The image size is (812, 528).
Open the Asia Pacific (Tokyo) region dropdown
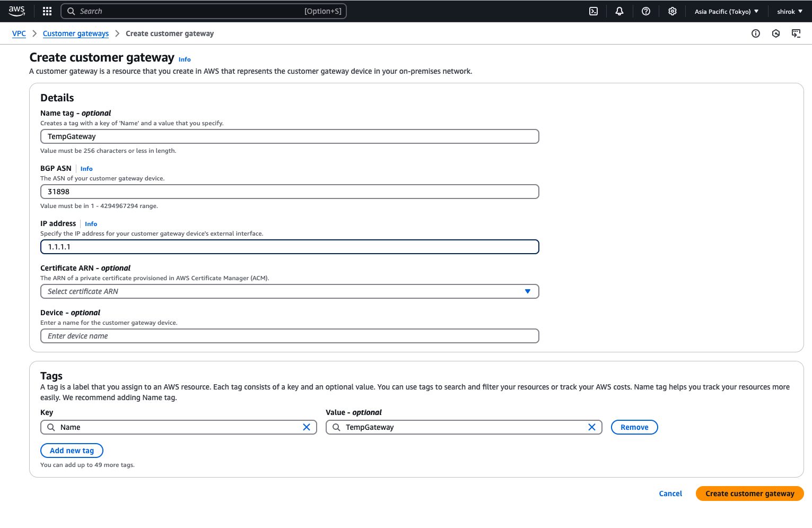(x=727, y=11)
